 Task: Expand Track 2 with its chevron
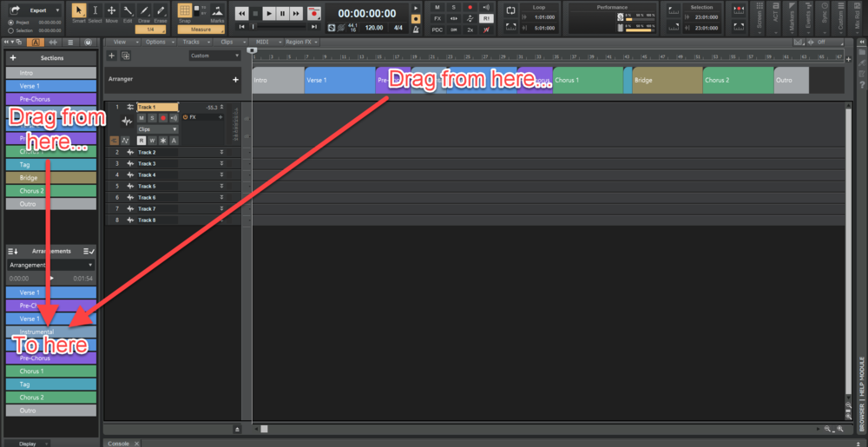(x=221, y=152)
